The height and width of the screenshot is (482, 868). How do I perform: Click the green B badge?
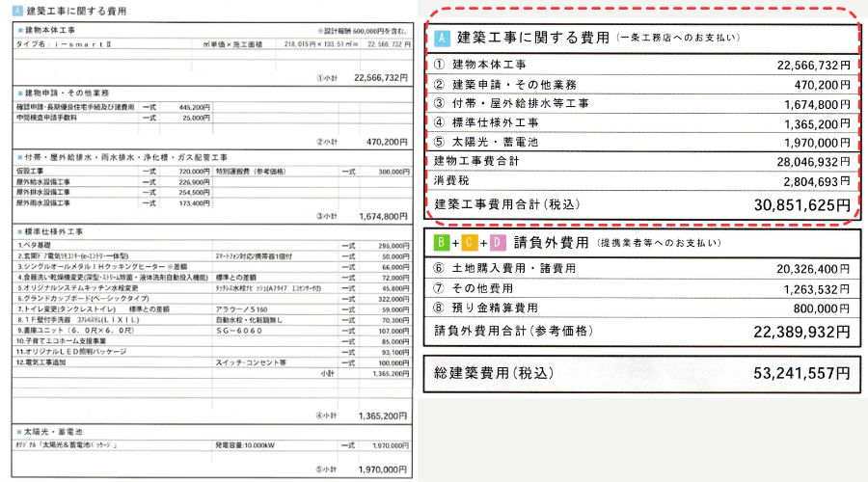(x=441, y=242)
